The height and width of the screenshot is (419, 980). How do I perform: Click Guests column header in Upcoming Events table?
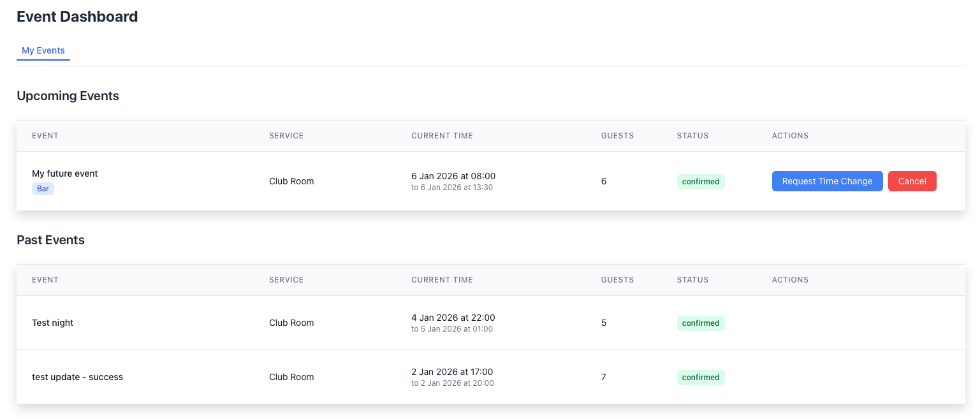(617, 136)
